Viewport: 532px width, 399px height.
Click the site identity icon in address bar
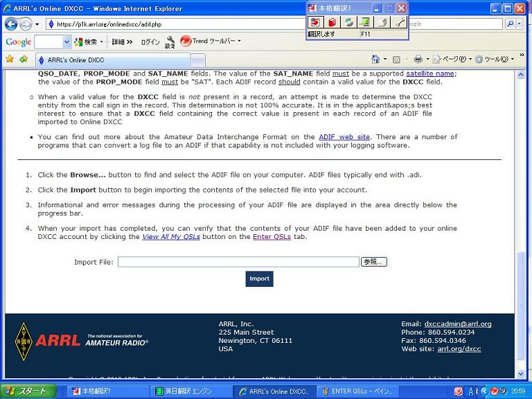(x=51, y=24)
